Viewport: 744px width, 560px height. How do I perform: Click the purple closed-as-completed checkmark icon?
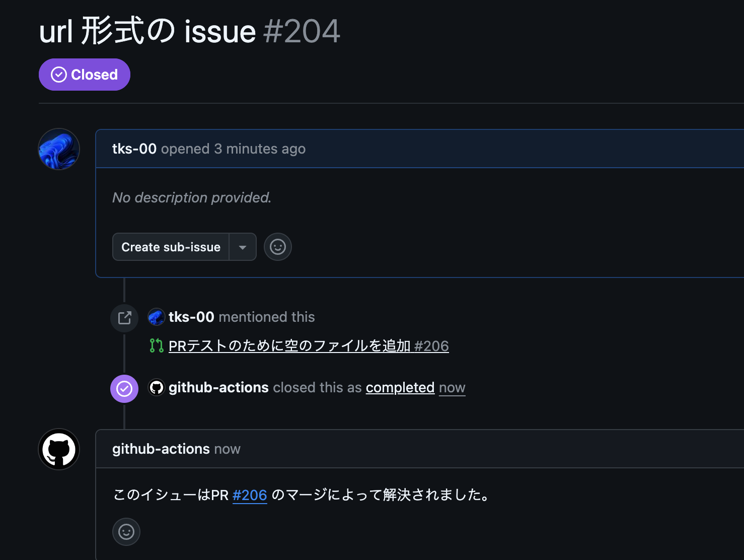click(x=124, y=388)
